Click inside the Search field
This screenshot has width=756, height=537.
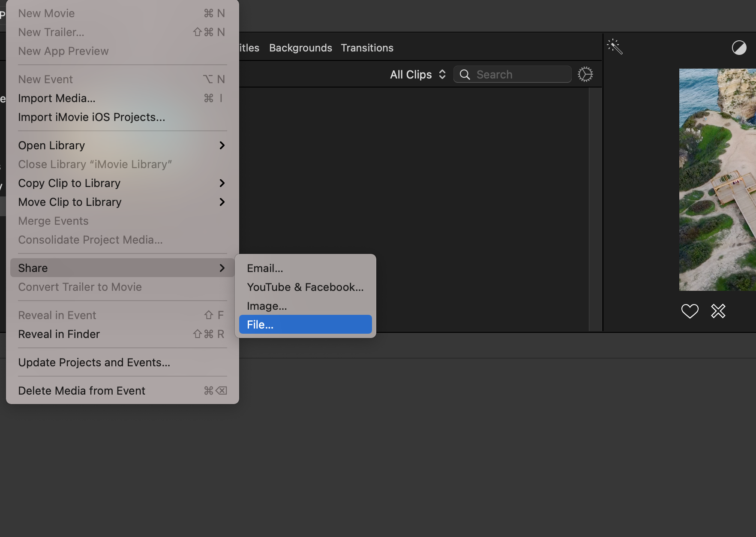click(512, 74)
